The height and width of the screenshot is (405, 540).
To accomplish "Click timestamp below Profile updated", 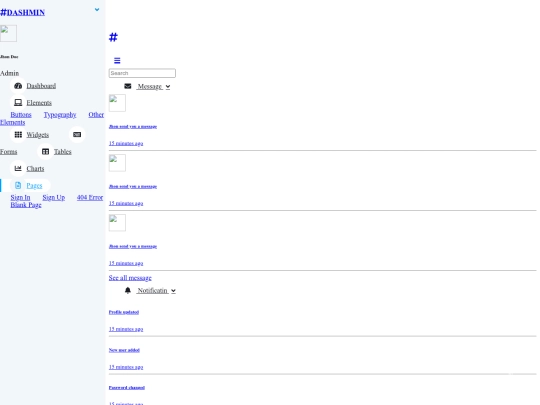I will 126,329.
